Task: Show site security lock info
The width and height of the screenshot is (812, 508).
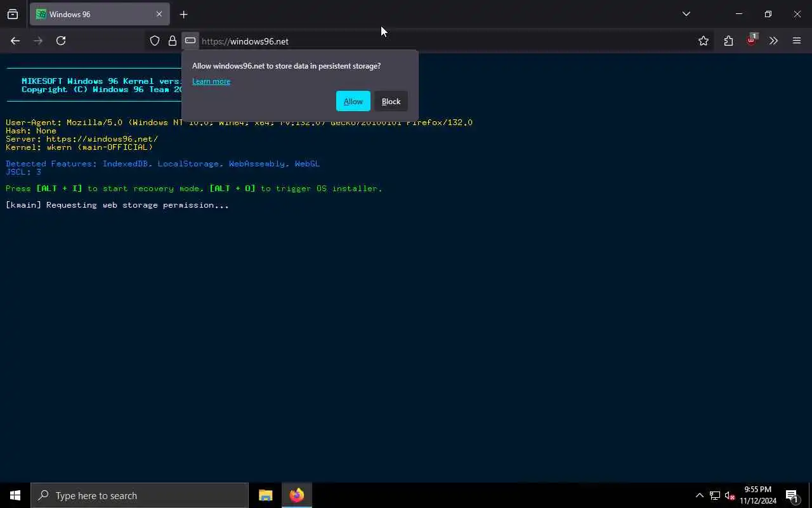Action: [172, 41]
